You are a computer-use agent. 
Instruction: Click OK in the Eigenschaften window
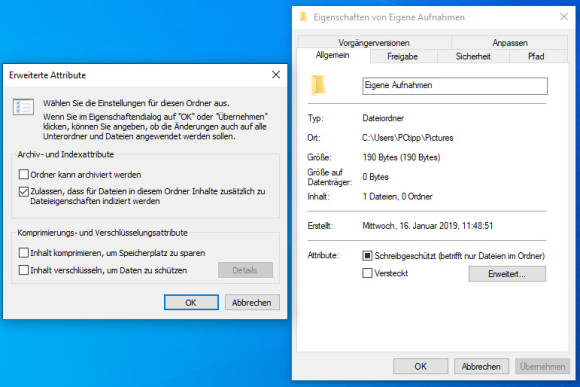[x=421, y=366]
